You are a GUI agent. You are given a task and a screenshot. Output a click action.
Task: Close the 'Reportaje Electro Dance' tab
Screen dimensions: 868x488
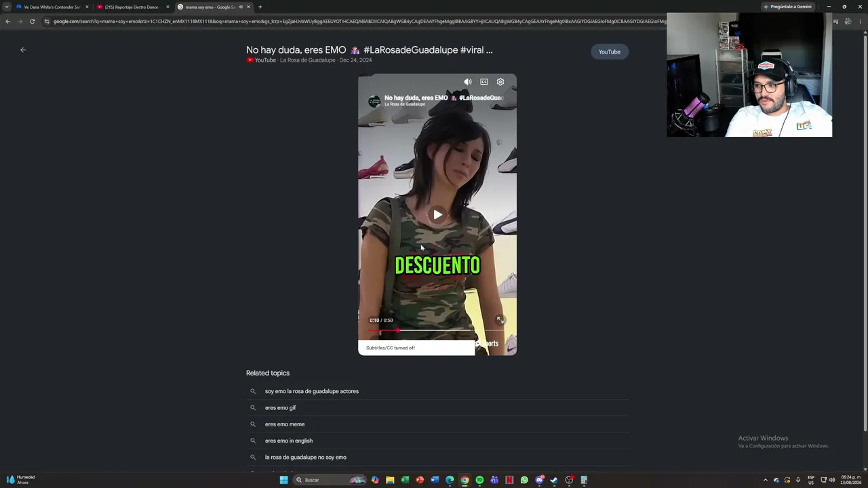pos(167,7)
